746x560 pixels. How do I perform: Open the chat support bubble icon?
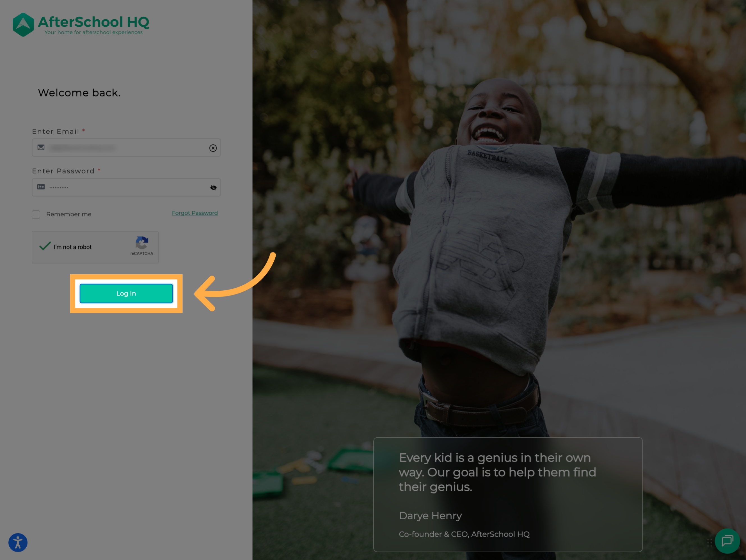pos(727,541)
